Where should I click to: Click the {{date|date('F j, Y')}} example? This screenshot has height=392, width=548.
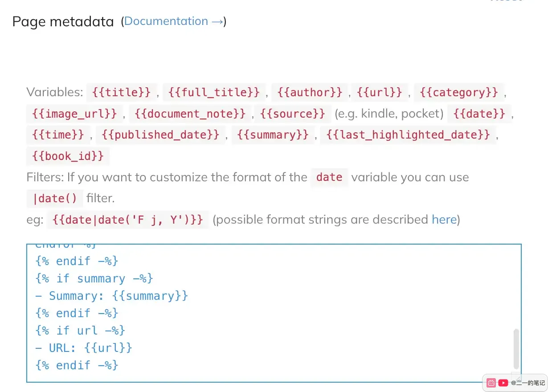(x=128, y=219)
